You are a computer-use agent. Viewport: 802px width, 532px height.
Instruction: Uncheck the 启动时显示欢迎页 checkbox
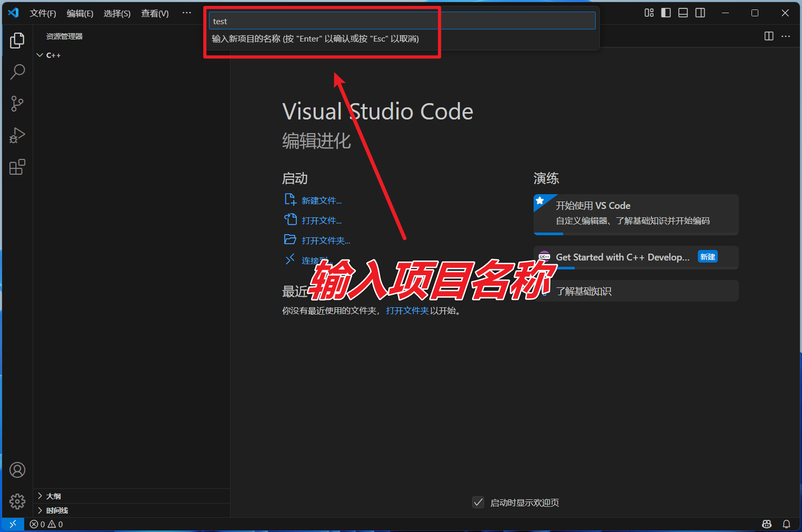coord(478,503)
